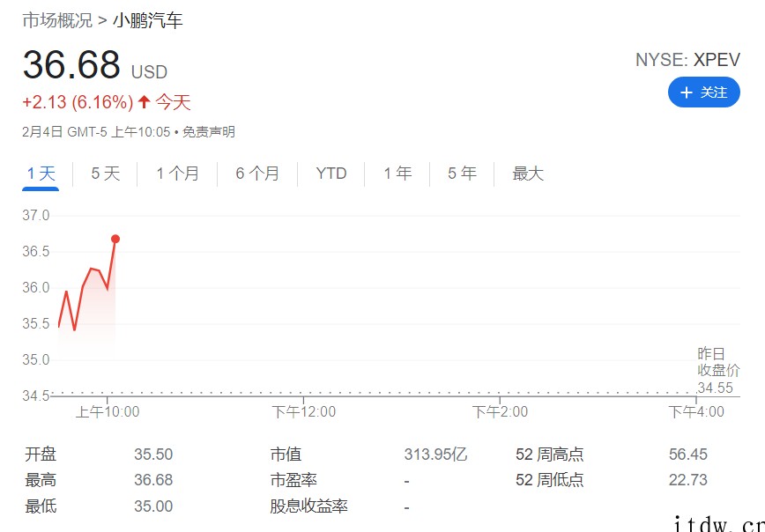Click the 上午10:00 axis label
The width and height of the screenshot is (765, 532).
[108, 412]
